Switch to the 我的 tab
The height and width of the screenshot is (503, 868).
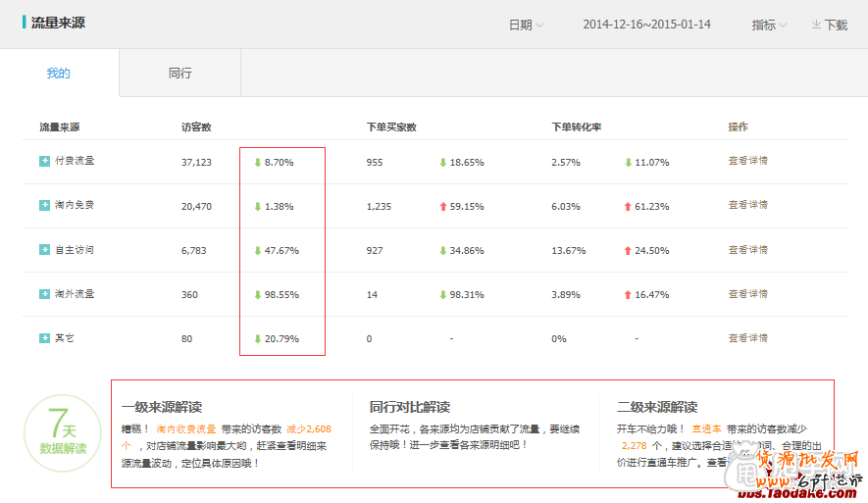coord(59,73)
